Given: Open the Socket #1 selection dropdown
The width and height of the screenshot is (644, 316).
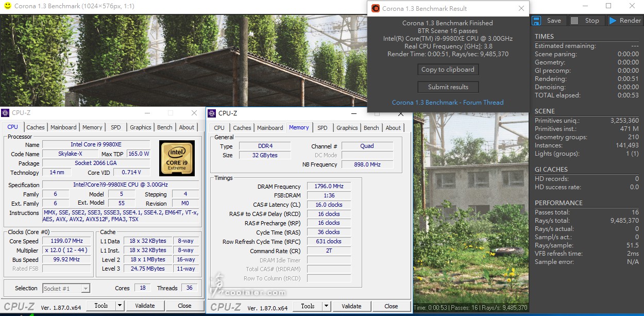Looking at the screenshot, I should click(66, 288).
